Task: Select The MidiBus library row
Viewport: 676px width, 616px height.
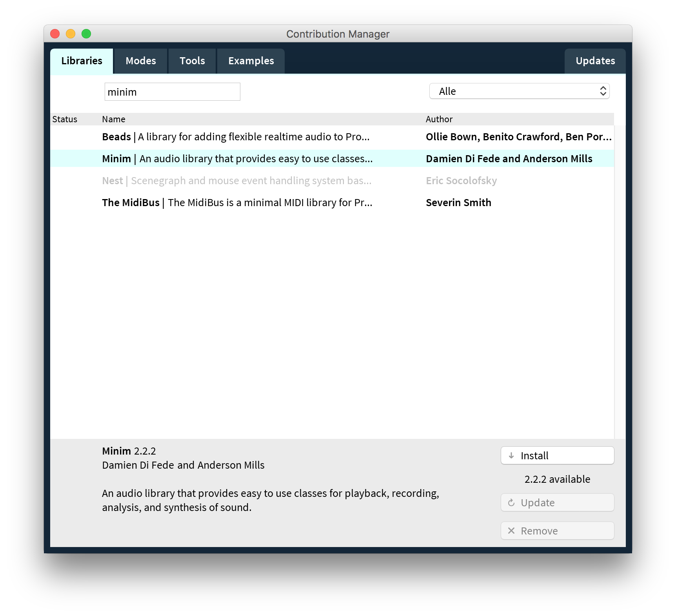Action: click(x=332, y=203)
